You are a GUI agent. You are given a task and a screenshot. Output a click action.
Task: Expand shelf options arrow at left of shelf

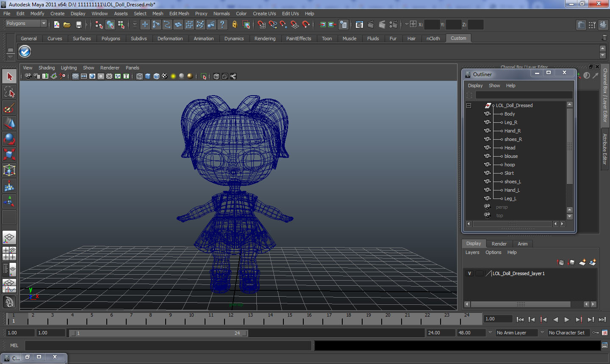(x=11, y=56)
